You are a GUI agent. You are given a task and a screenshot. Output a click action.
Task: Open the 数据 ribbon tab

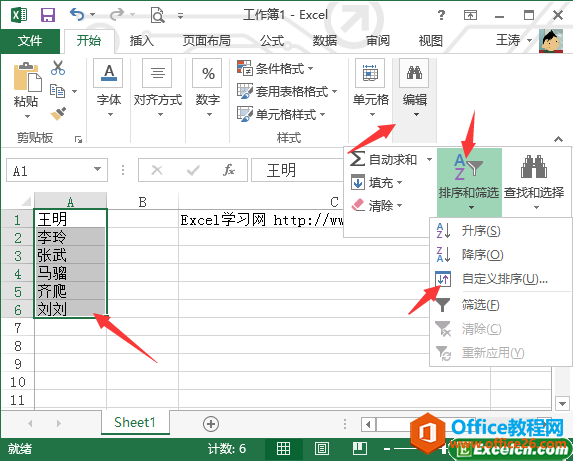point(324,41)
